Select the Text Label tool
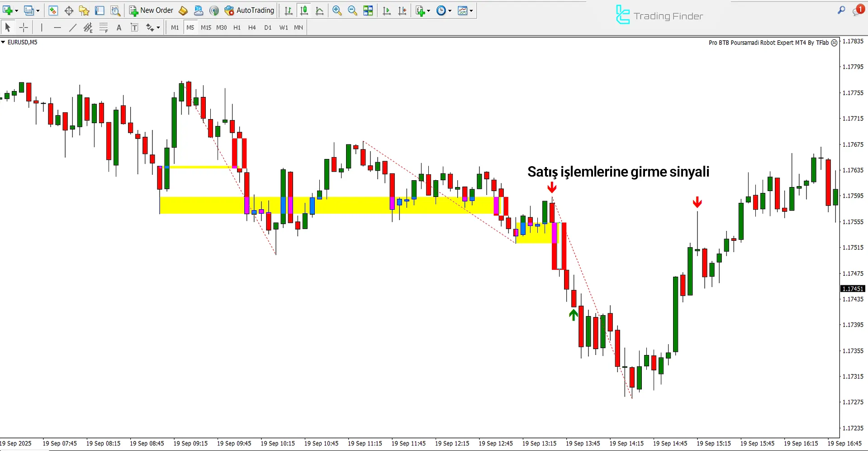 134,28
